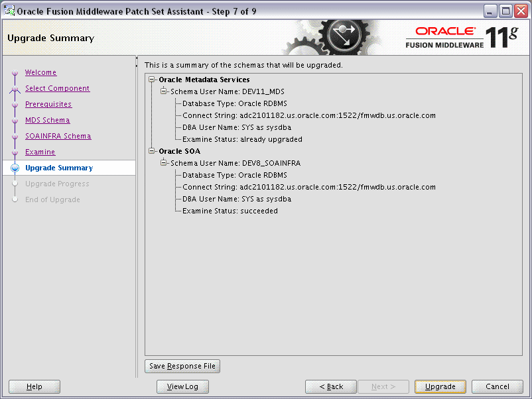The height and width of the screenshot is (399, 532).
Task: Minimize the Patch Set Assistant window
Action: point(490,11)
